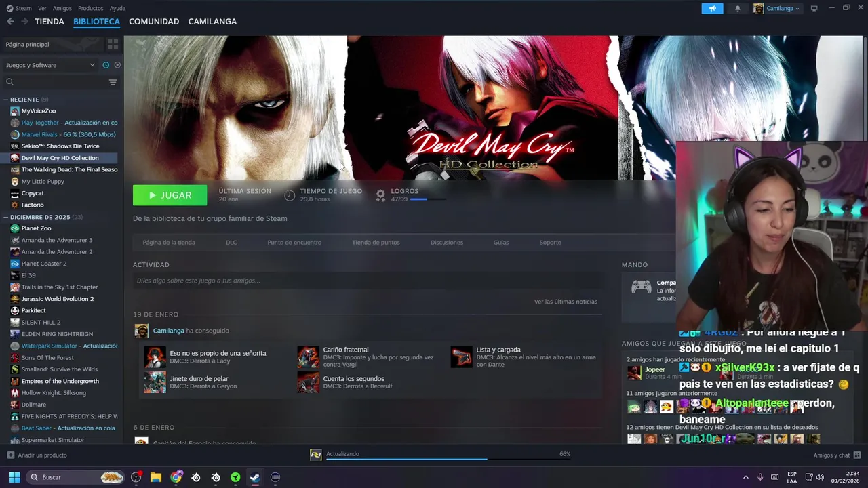Click the Logros achievement progress bar
This screenshot has height=488, width=868.
pos(428,199)
